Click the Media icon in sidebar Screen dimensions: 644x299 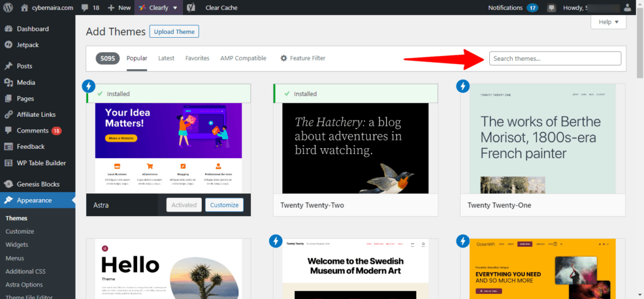point(8,82)
